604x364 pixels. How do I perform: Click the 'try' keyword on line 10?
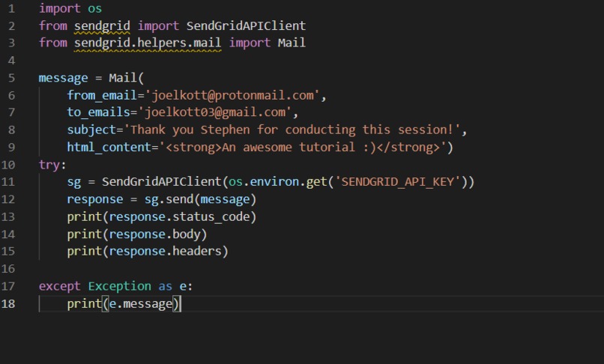49,165
